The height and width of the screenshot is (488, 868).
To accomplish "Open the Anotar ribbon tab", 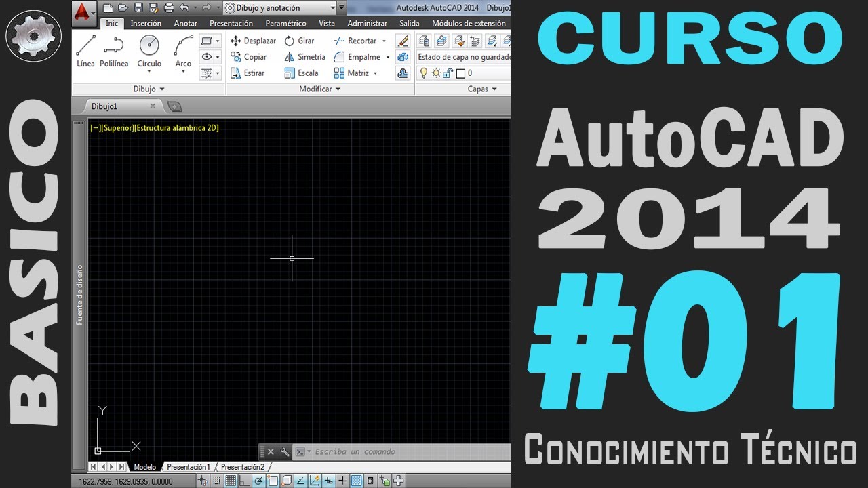I will coord(186,23).
